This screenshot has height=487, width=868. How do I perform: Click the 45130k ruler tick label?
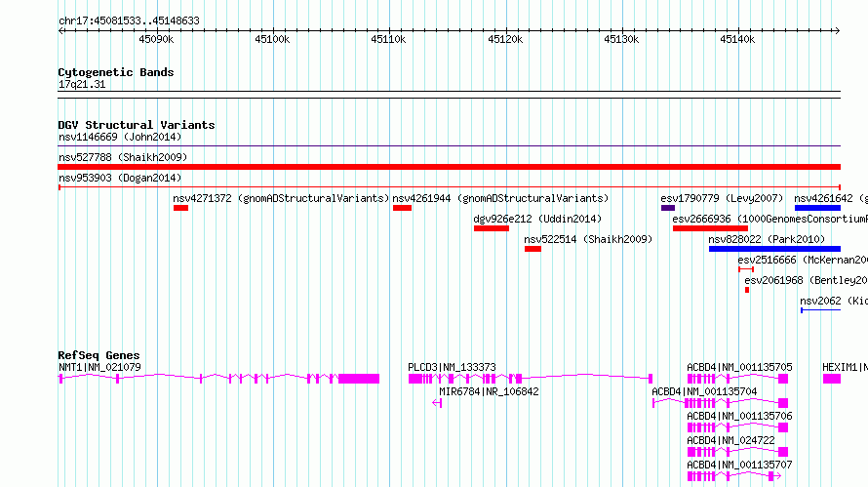click(621, 39)
